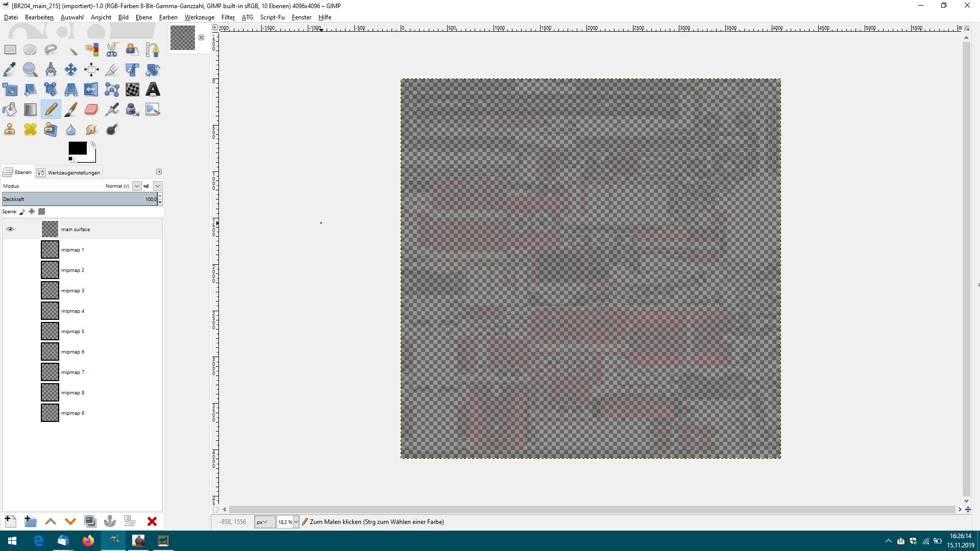The width and height of the screenshot is (980, 551).
Task: Select the Text tool
Action: click(x=153, y=89)
